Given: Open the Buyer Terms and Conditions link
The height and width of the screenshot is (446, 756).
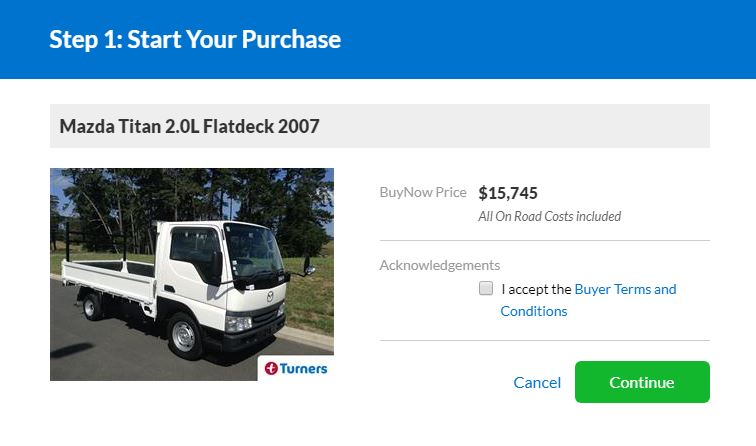Looking at the screenshot, I should coord(625,289).
